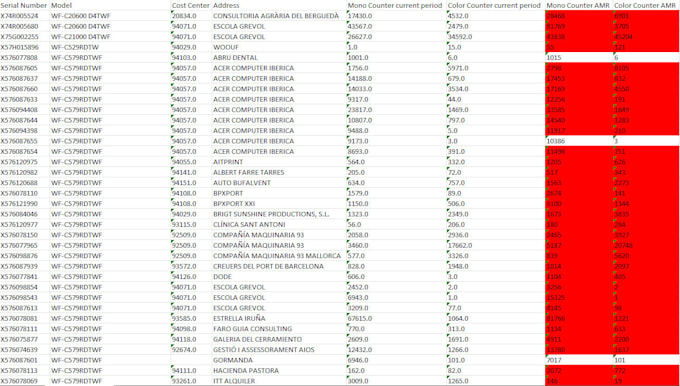This screenshot has width=680, height=386.
Task: Click cost center cell 20834.0
Action: coord(184,16)
